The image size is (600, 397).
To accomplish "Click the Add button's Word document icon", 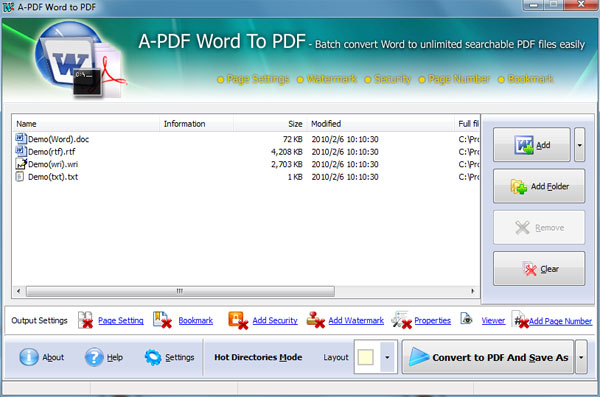I will pos(524,145).
